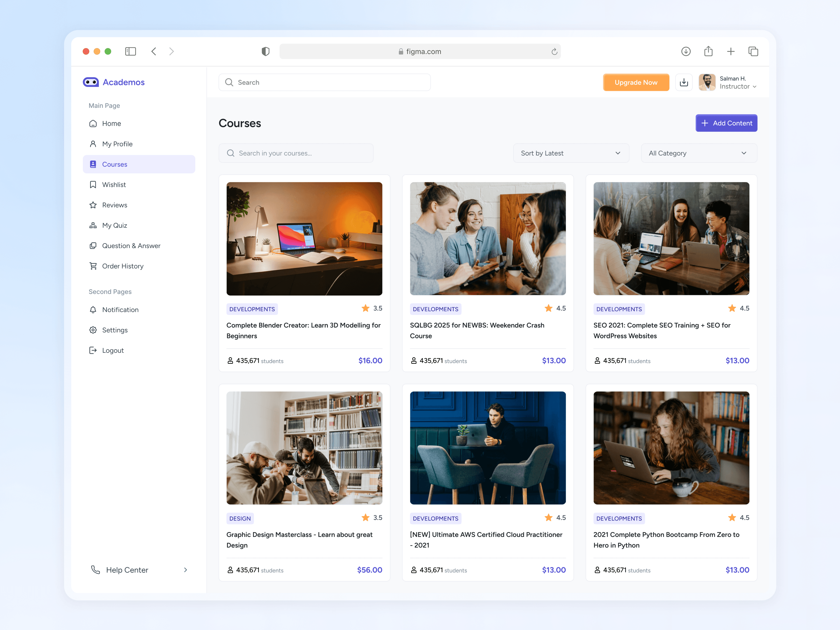Click the Upgrade Now button

click(x=636, y=82)
